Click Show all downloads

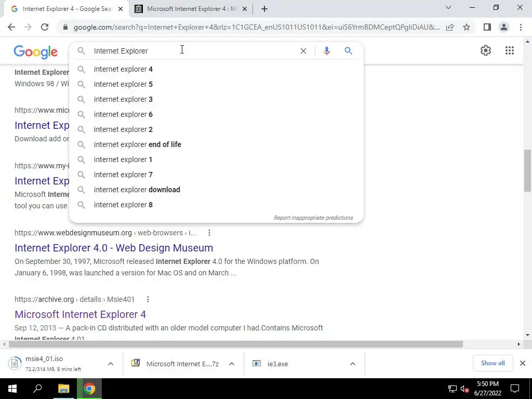(493, 363)
